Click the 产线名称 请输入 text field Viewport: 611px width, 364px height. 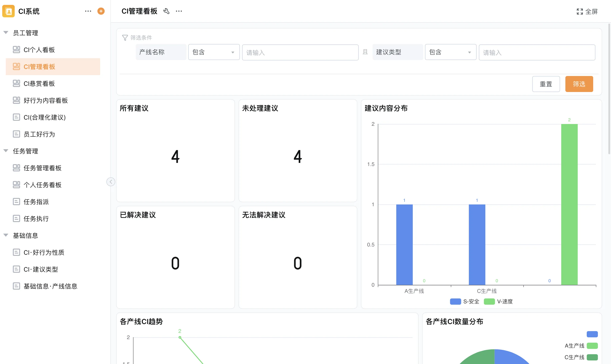click(x=300, y=52)
